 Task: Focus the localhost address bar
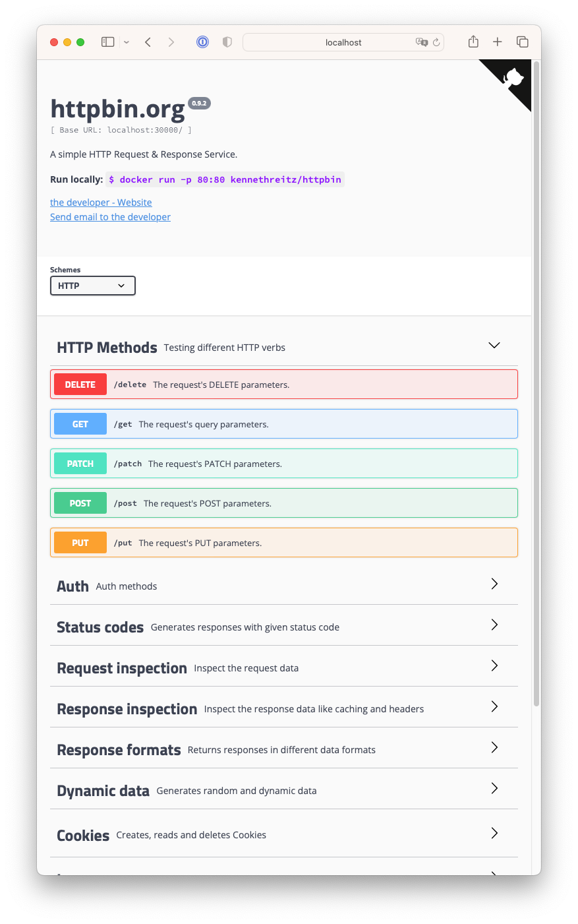click(343, 42)
